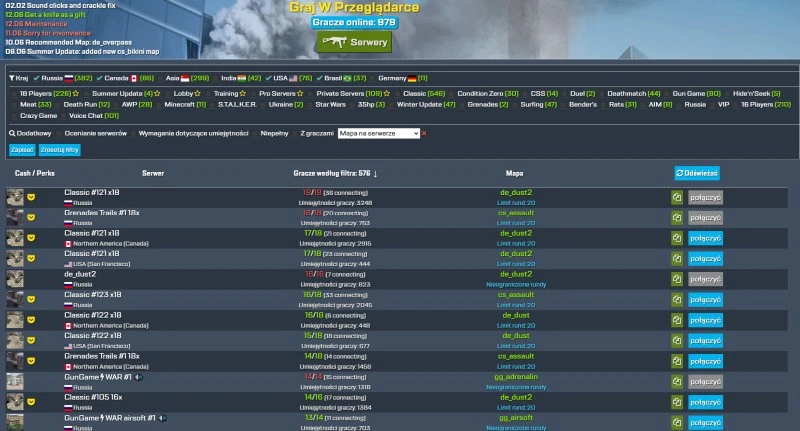Click yellow perks badge of Classic #121 x18 USA
The image size is (800, 431).
pyautogui.click(x=31, y=258)
